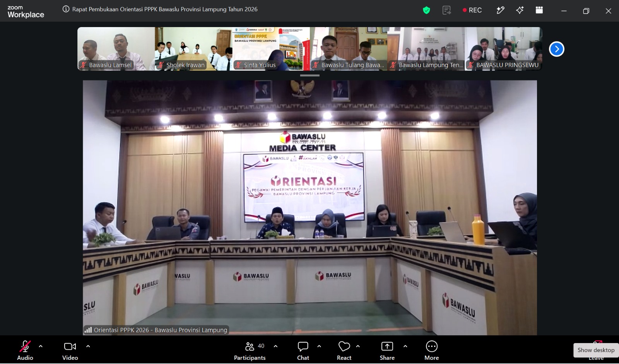Click the muted mic icon on Sinta Yulius tile

click(x=238, y=65)
